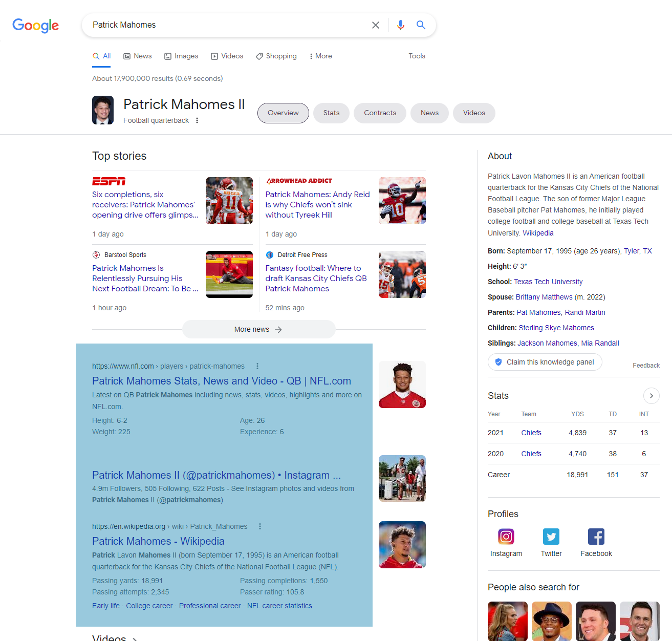672x641 pixels.
Task: Open the Instagram profile icon
Action: click(x=506, y=537)
